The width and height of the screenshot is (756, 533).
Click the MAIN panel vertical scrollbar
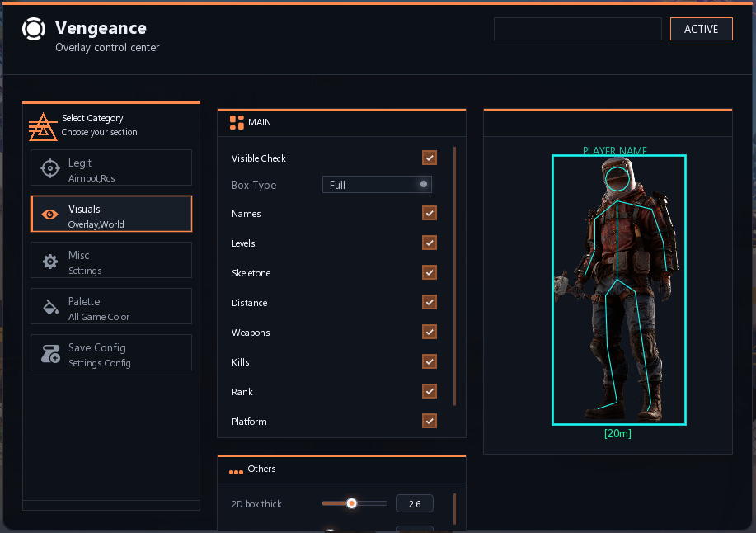coord(454,276)
